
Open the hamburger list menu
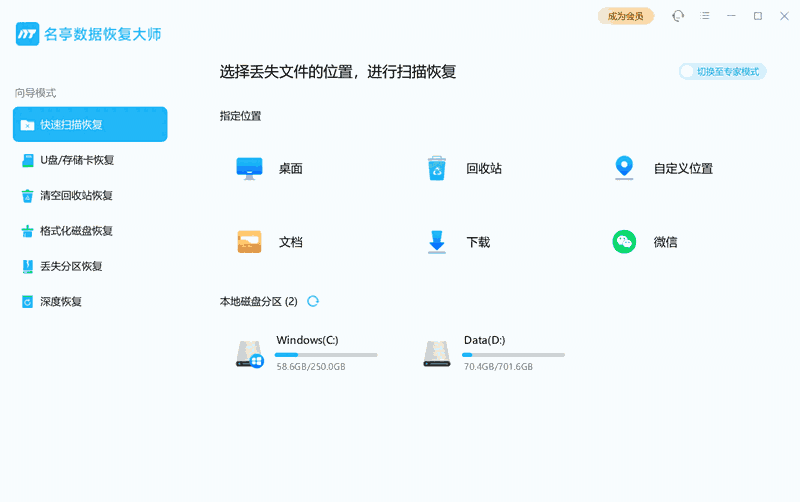pos(705,16)
